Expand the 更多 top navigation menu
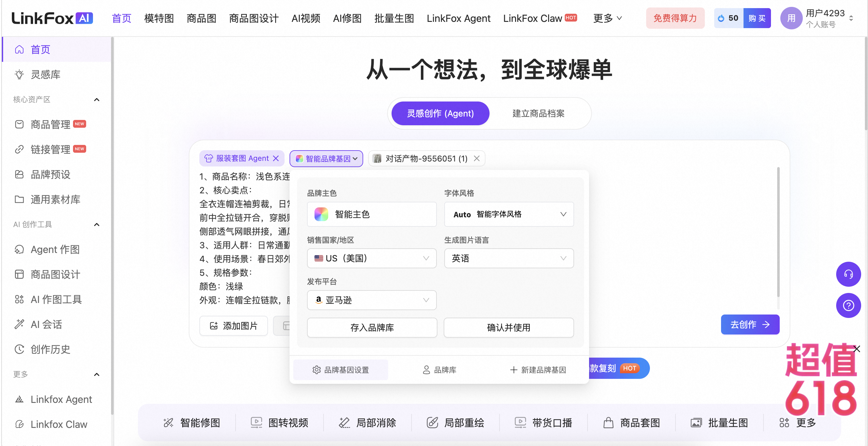Viewport: 868px width, 446px height. [x=607, y=18]
